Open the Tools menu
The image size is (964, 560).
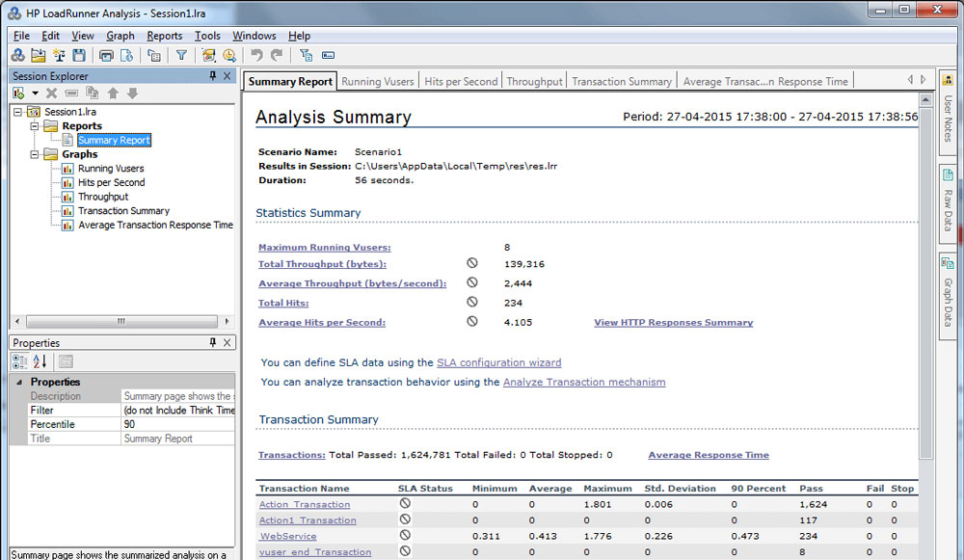tap(207, 36)
